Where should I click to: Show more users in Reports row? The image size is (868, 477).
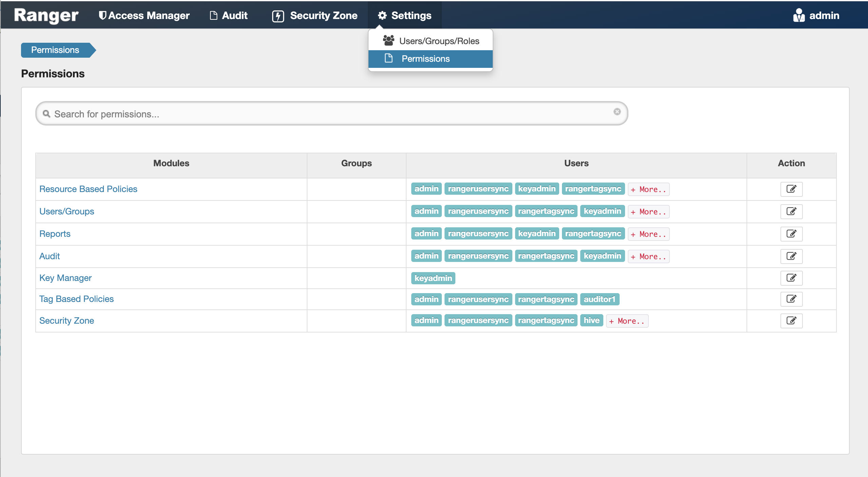click(x=648, y=234)
